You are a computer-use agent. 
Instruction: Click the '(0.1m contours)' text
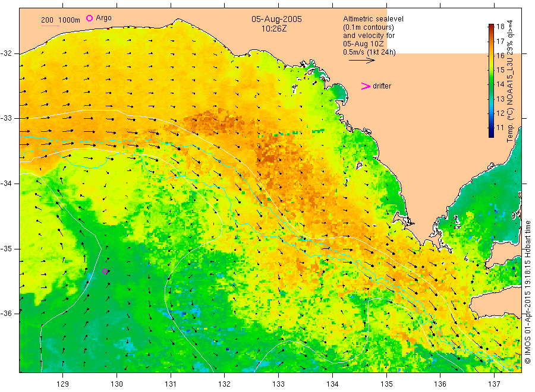click(369, 27)
